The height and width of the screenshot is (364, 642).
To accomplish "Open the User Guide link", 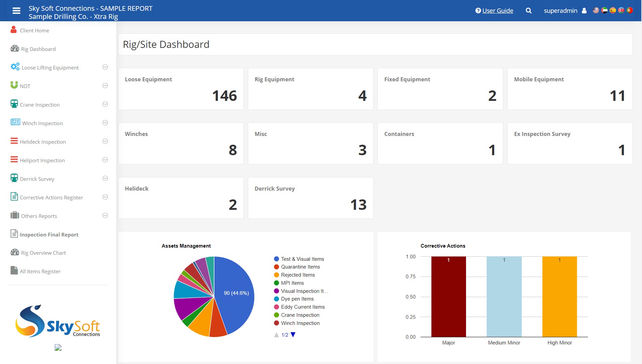I will [497, 10].
